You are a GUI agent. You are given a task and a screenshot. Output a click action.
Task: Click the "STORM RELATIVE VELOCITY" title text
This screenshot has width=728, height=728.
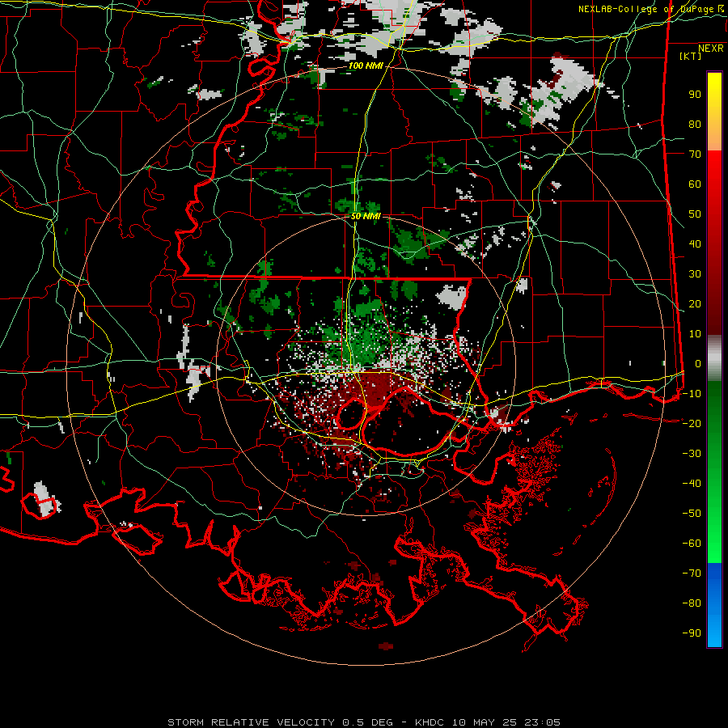click(251, 722)
